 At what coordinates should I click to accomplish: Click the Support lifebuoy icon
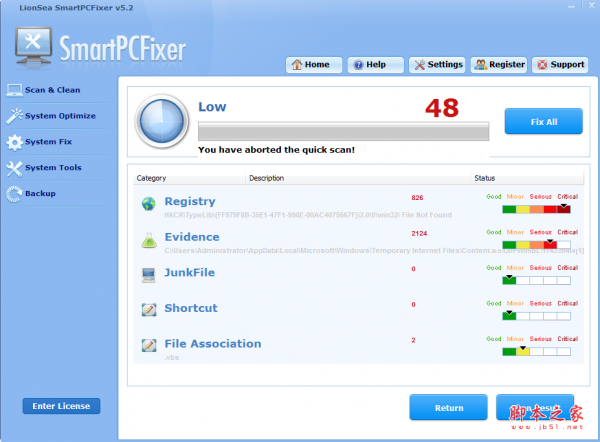tap(542, 65)
